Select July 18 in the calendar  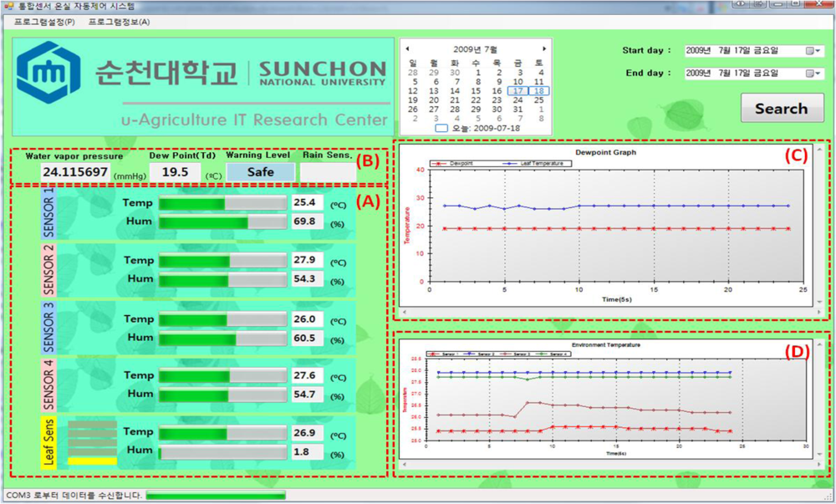point(539,91)
